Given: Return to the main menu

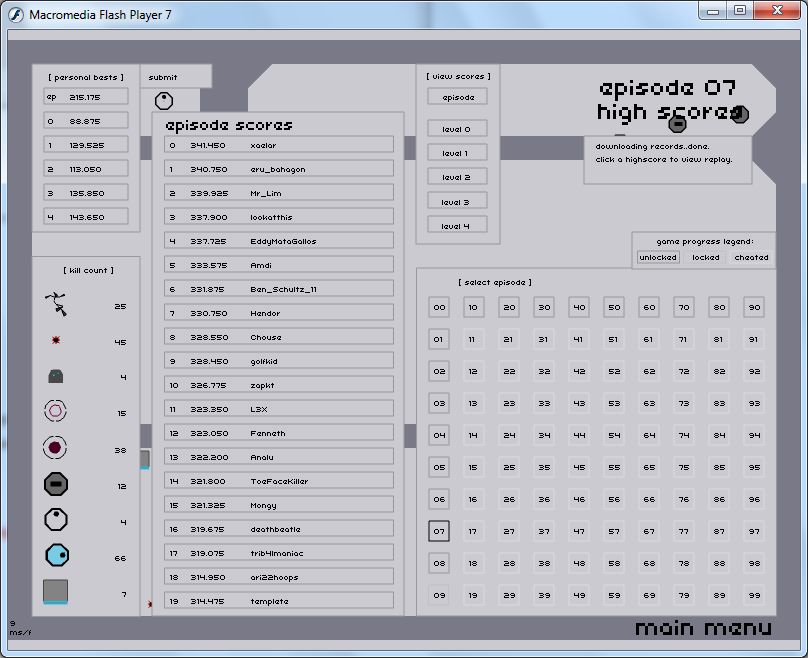Looking at the screenshot, I should tap(703, 629).
